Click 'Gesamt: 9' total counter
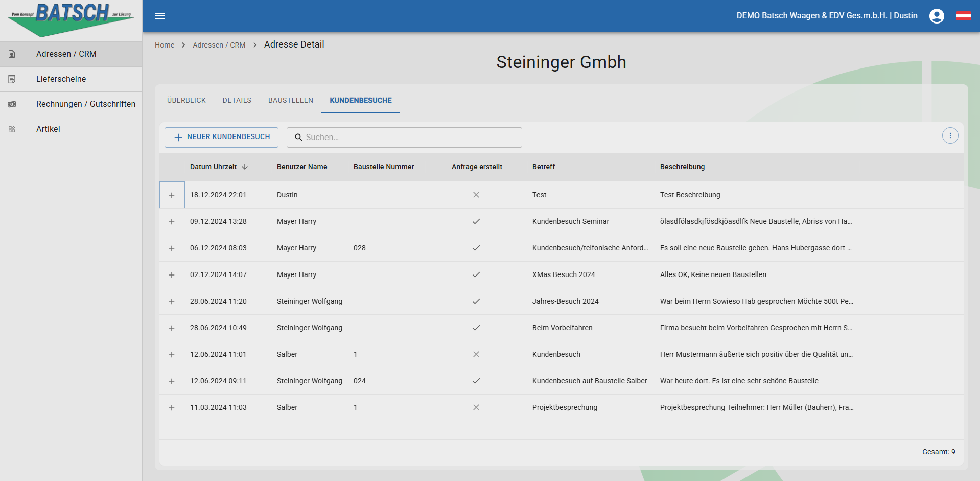 (x=939, y=452)
